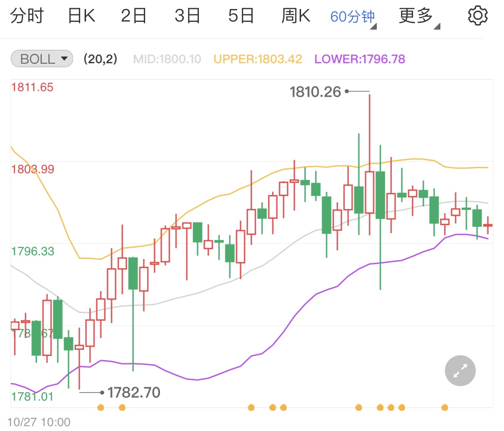Open chart settings gear icon
Viewport: 504px width, 431px height.
[478, 16]
